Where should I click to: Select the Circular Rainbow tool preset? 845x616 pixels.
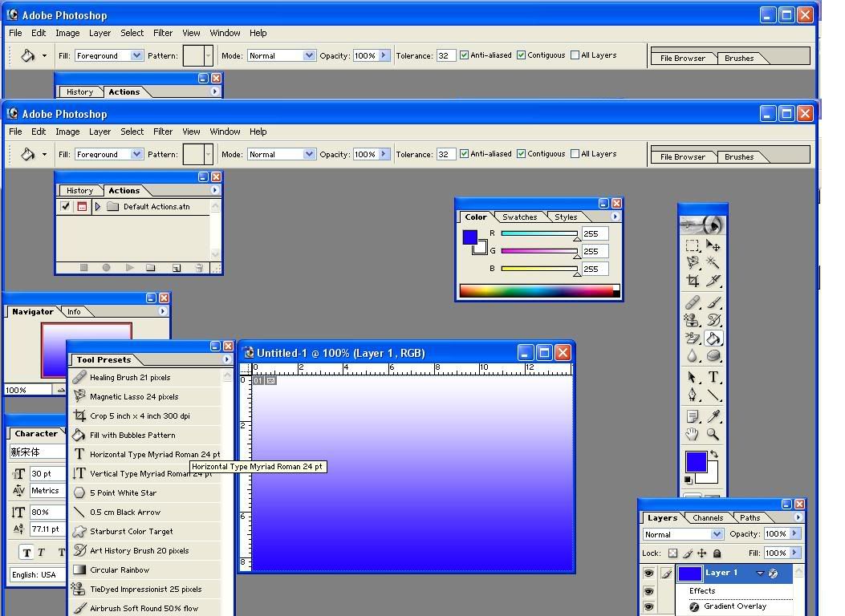coord(145,569)
